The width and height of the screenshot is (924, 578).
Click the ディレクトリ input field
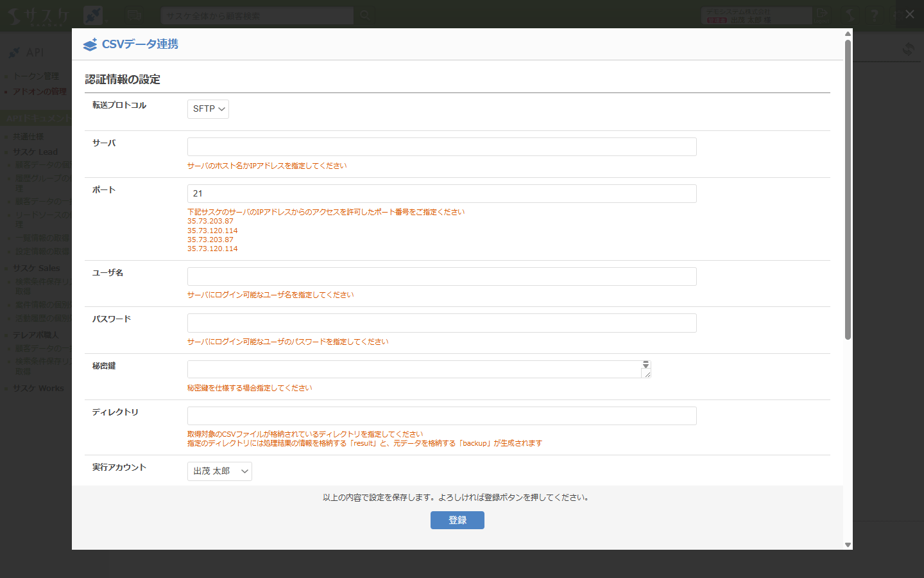tap(441, 416)
